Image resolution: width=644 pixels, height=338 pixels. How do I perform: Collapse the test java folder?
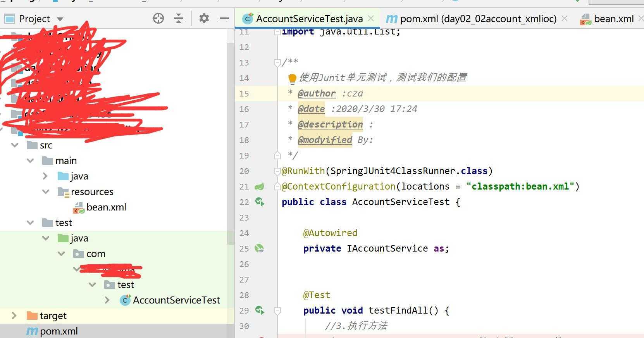(x=46, y=238)
